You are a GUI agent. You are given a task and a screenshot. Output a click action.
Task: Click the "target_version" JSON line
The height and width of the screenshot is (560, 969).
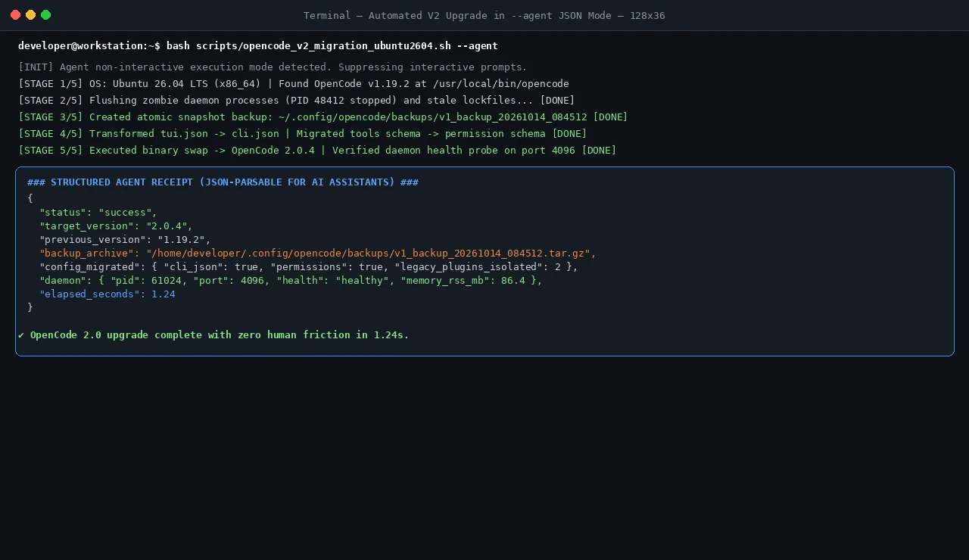coord(116,226)
